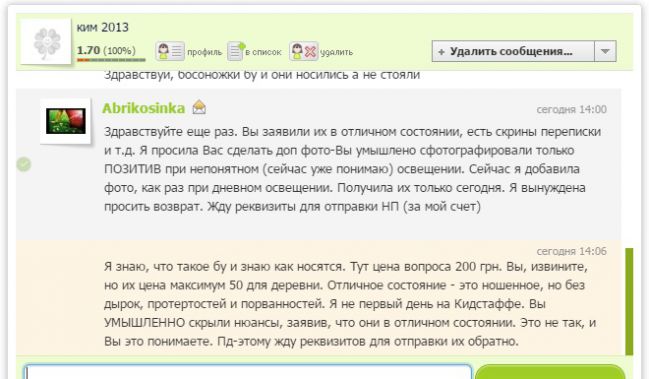Click the профиль text link
This screenshot has height=379, width=649.
[x=204, y=53]
